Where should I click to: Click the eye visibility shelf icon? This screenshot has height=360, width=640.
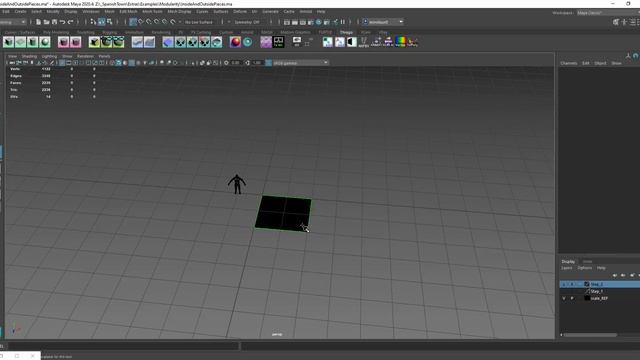click(x=297, y=41)
